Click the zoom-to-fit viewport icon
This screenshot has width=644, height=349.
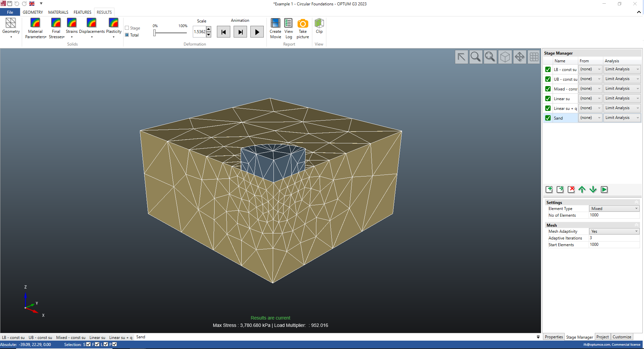tap(490, 57)
